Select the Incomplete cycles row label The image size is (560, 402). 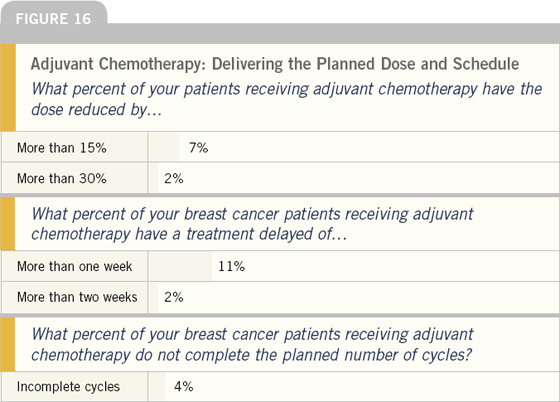coord(68,387)
